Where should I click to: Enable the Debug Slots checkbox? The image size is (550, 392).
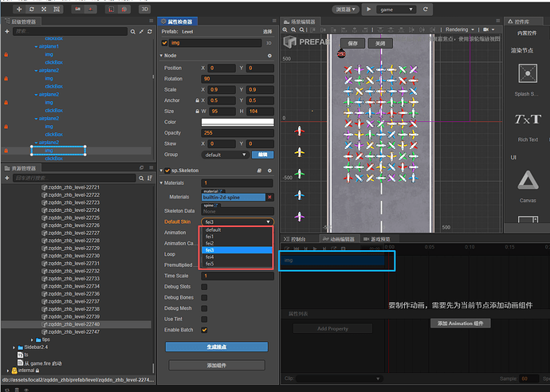204,286
